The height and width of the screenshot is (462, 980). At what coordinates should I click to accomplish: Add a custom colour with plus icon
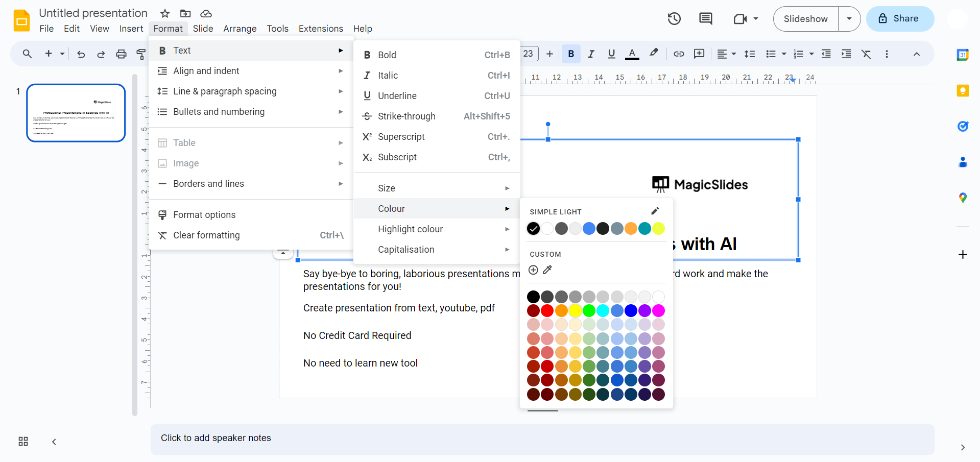pyautogui.click(x=533, y=270)
